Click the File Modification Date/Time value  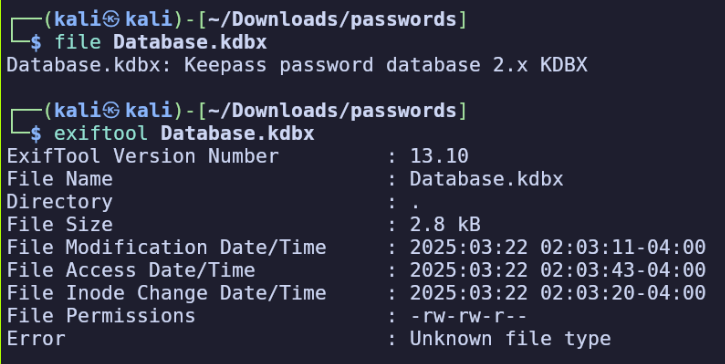pyautogui.click(x=558, y=247)
